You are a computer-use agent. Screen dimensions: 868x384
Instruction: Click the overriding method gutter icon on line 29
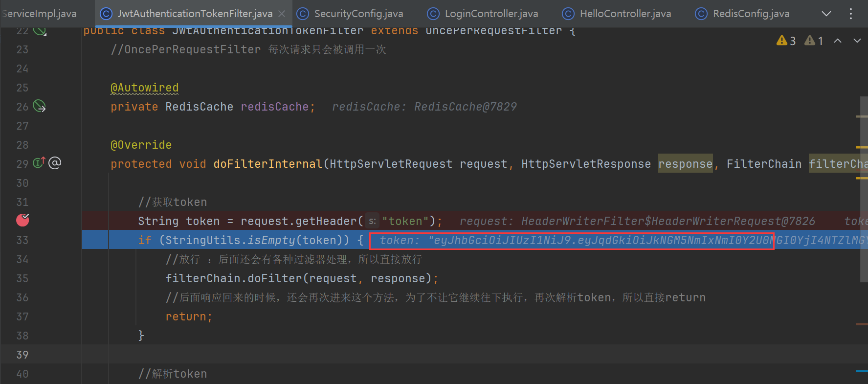(39, 162)
